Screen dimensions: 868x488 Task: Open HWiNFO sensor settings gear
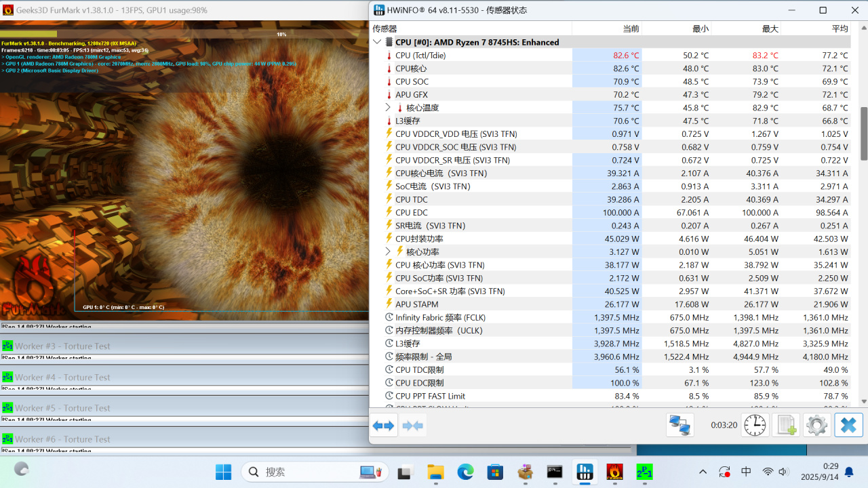[x=817, y=426]
